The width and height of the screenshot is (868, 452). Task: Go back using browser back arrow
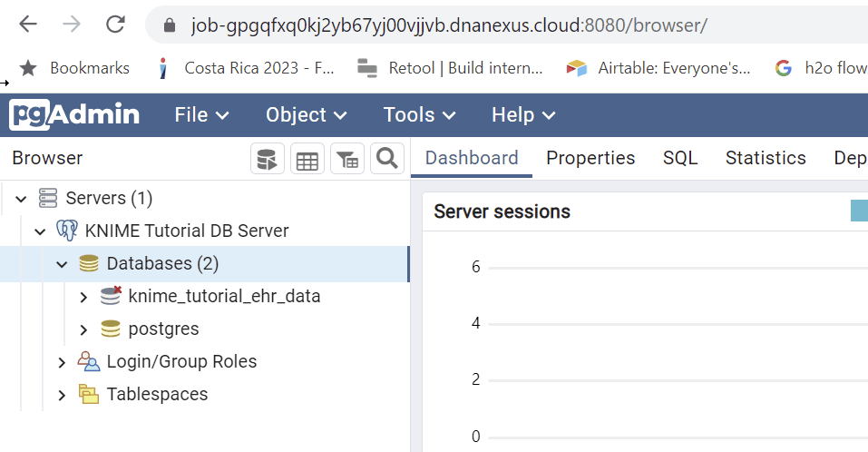(28, 25)
